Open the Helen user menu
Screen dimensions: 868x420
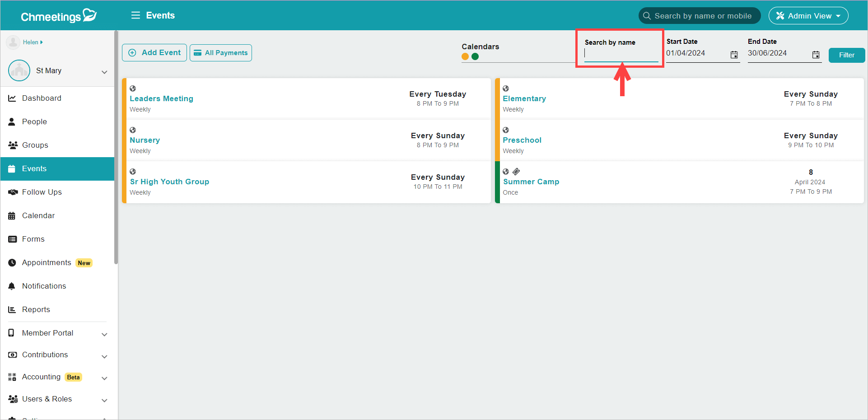[x=33, y=42]
